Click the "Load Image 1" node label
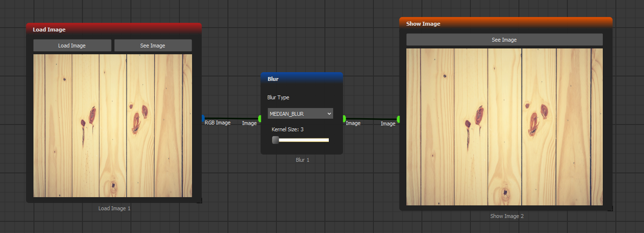644x233 pixels. [114, 208]
